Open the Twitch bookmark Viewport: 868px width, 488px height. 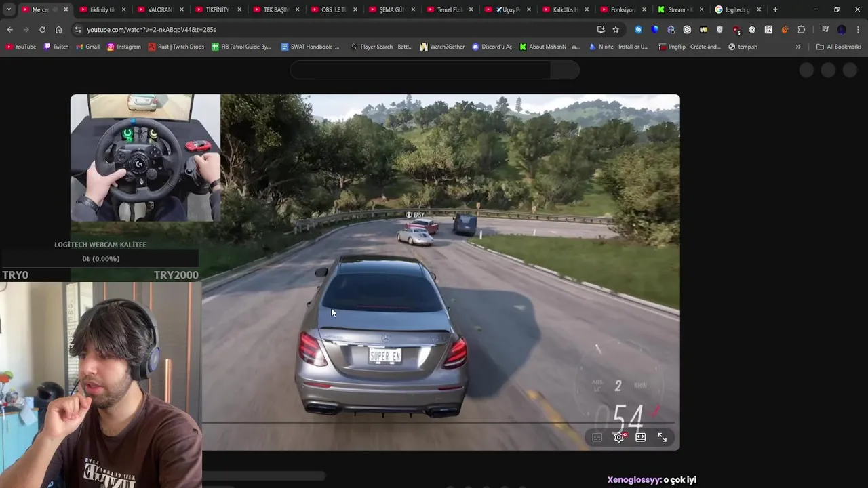pyautogui.click(x=56, y=47)
